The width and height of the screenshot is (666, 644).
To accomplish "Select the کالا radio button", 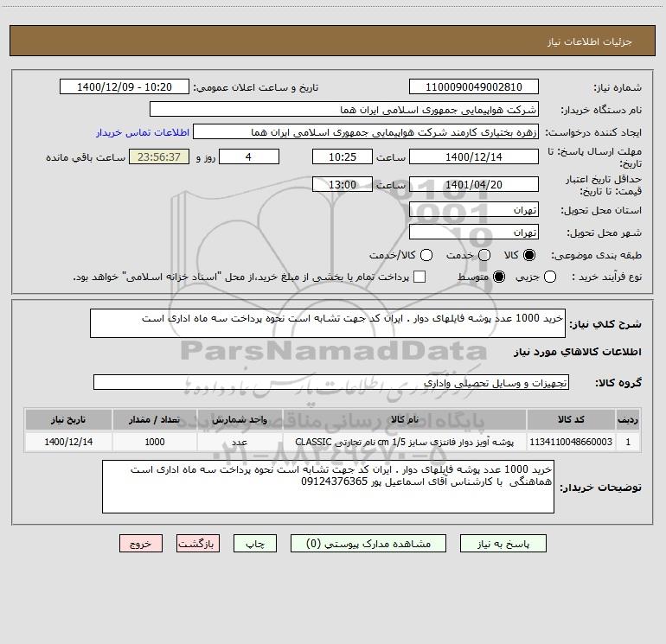I will [x=530, y=255].
